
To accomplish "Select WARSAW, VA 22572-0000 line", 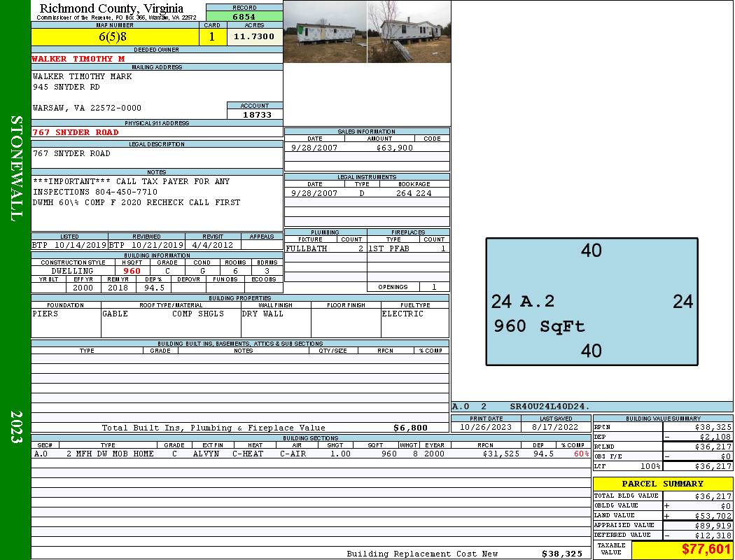I will [87, 108].
